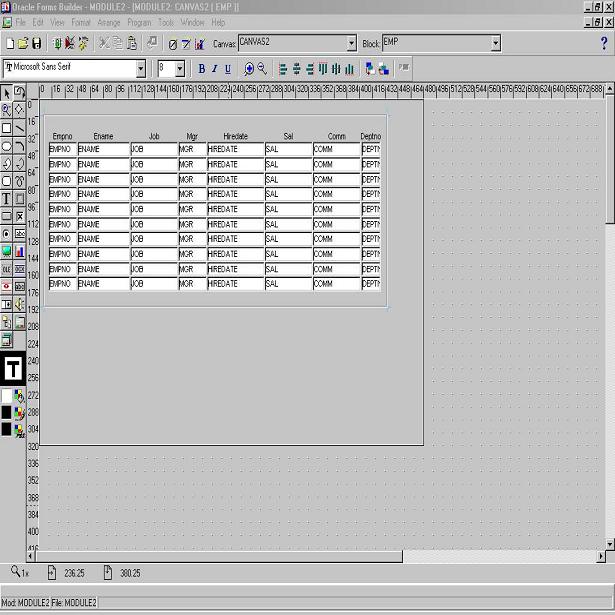Open the Fill Color palette picker
Viewport: 615px width, 615px height.
(x=19, y=396)
